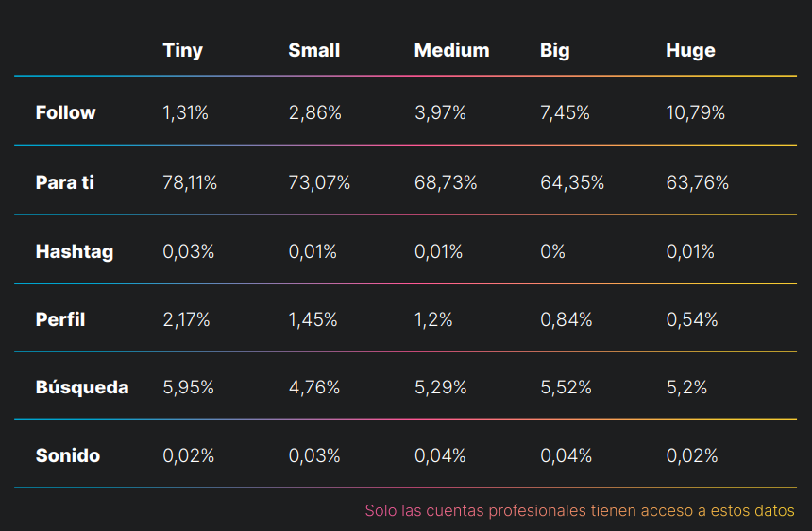Click the Tiny column header
This screenshot has height=531, width=812.
pyautogui.click(x=183, y=51)
